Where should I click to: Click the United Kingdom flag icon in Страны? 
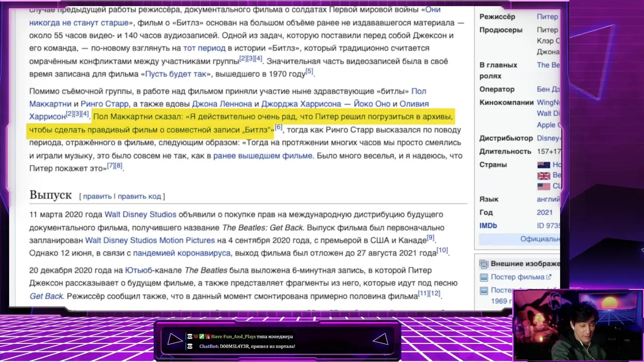[543, 175]
